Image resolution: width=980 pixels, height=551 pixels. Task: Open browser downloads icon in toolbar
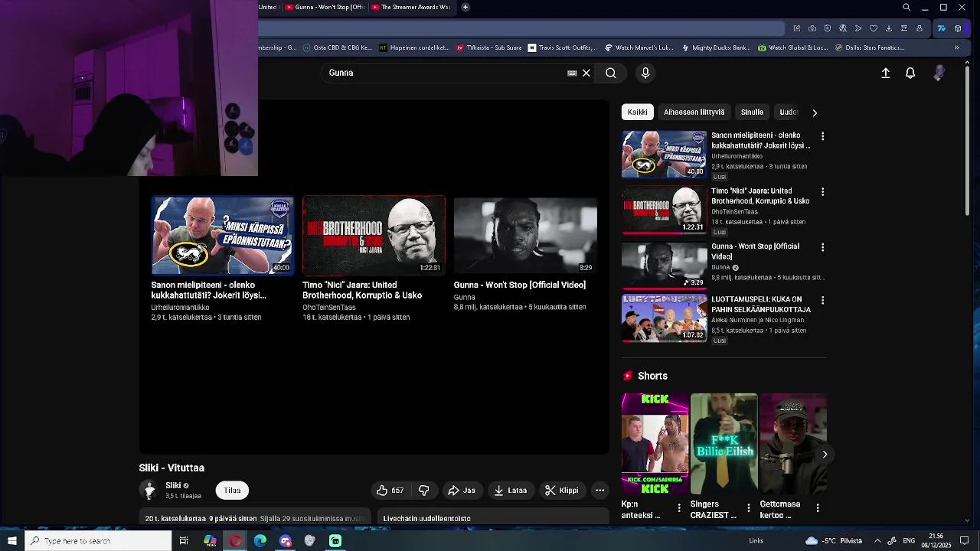point(889,28)
